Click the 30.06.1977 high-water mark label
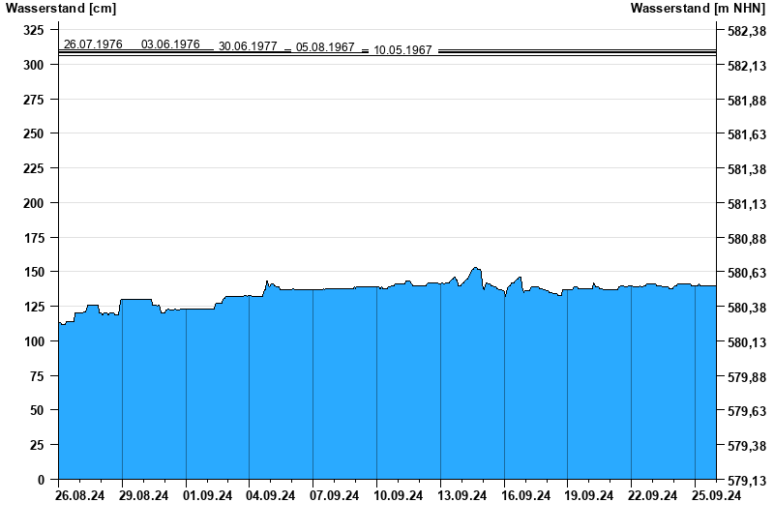This screenshot has width=774, height=532. pos(248,46)
